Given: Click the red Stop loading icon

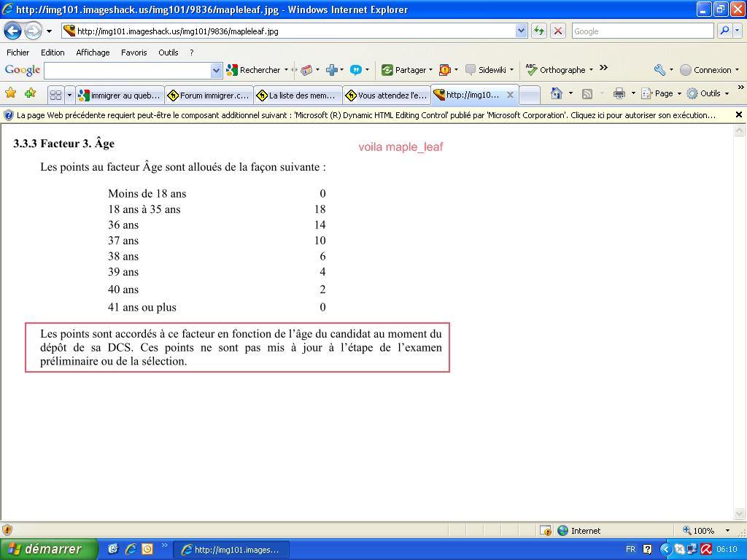Looking at the screenshot, I should [558, 31].
